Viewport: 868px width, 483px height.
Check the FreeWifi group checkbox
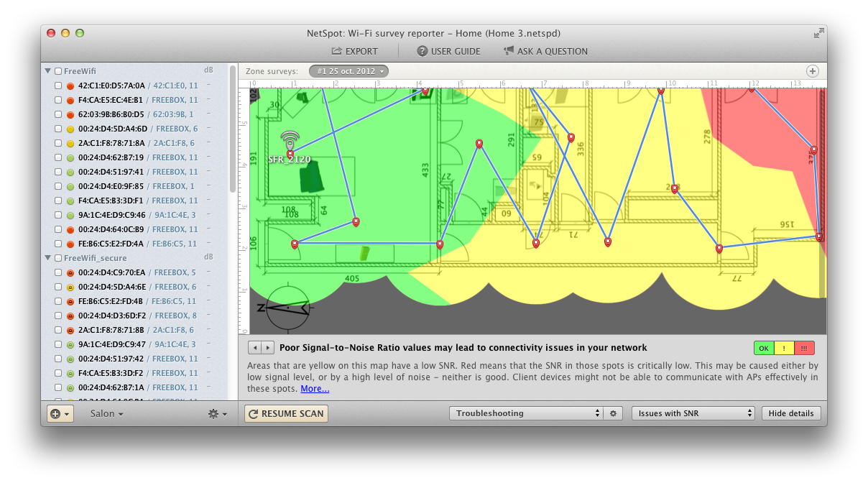coord(58,71)
